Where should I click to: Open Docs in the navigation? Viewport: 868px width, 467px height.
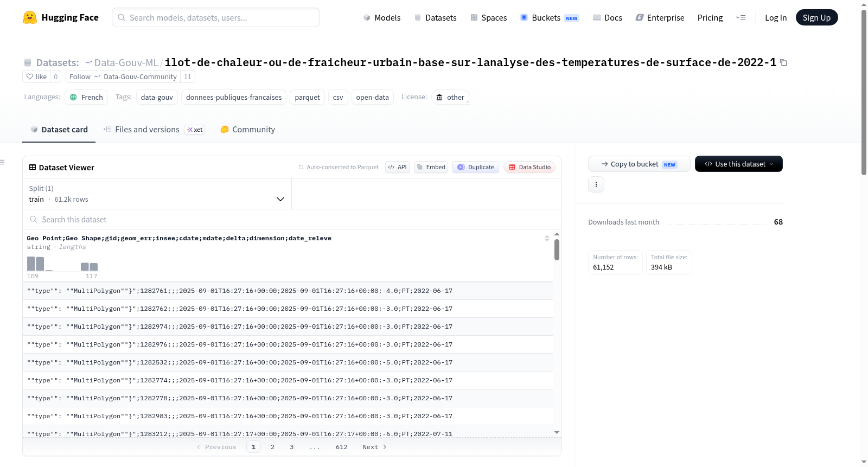point(608,18)
